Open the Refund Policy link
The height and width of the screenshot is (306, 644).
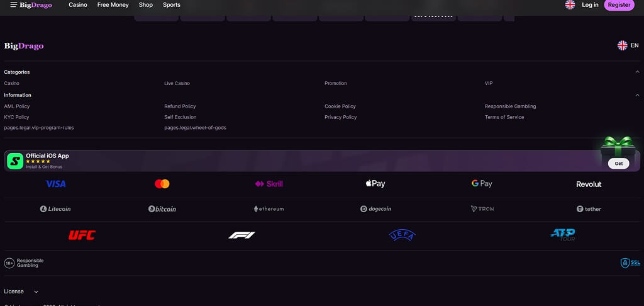[180, 106]
